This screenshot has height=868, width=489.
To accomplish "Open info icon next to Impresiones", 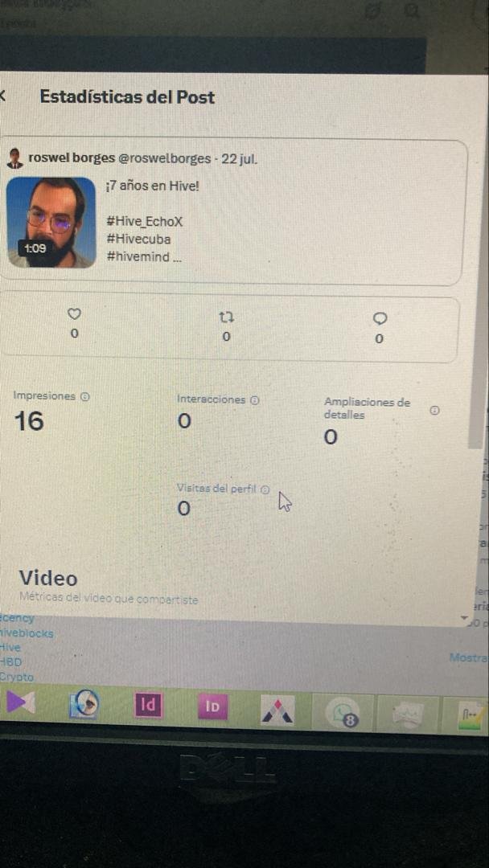I will [x=84, y=396].
